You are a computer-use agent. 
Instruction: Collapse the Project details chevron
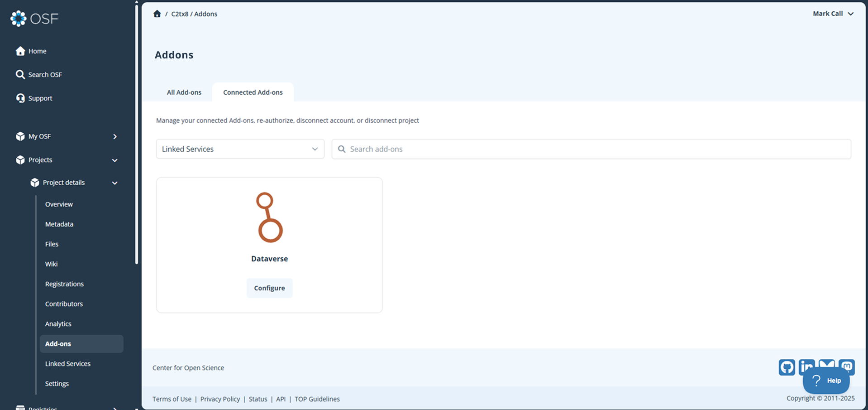point(115,183)
